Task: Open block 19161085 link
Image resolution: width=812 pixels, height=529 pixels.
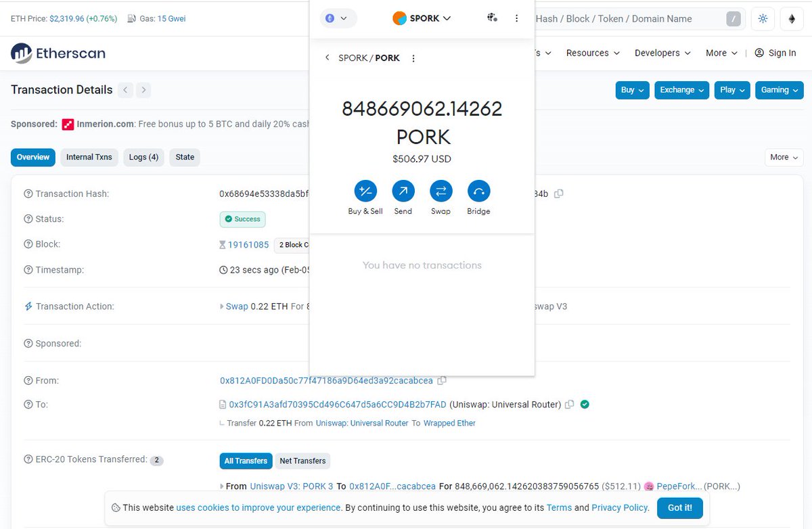Action: tap(248, 245)
